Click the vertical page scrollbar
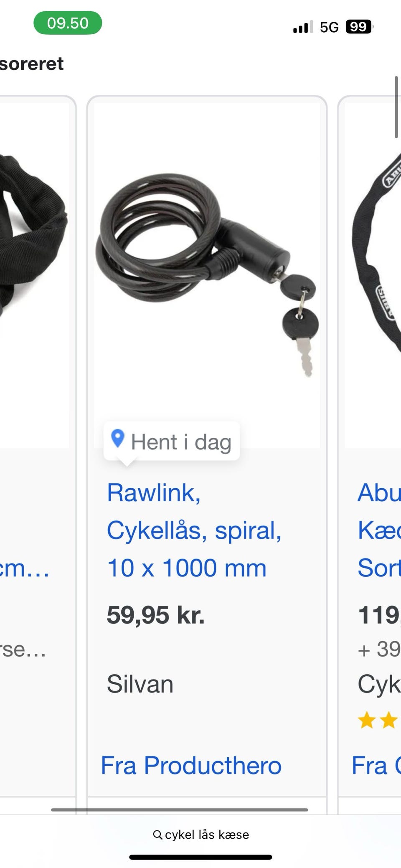This screenshot has width=401, height=868. pos(396,107)
